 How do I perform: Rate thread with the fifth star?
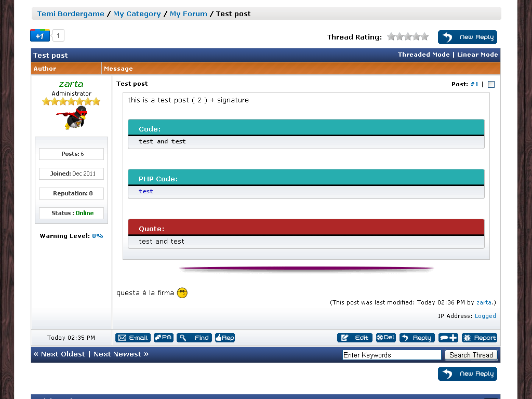(424, 37)
